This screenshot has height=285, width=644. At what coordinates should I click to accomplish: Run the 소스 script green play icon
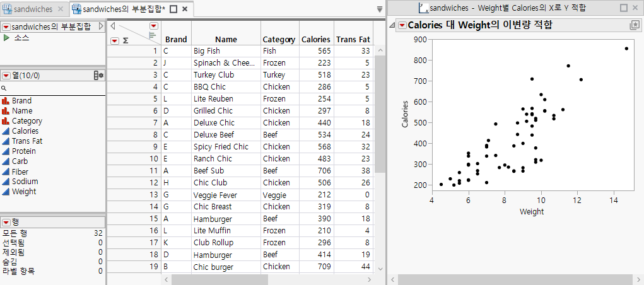(6, 38)
